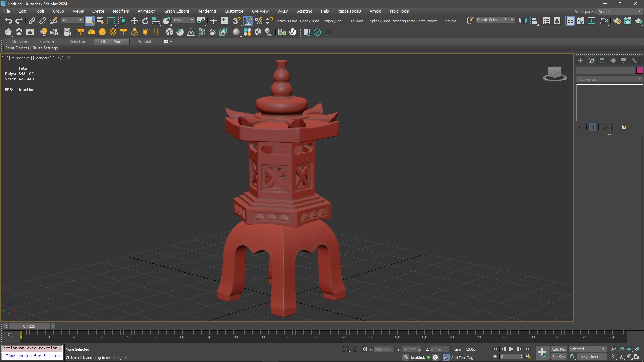Image resolution: width=644 pixels, height=362 pixels.
Task: Click the Set Key button
Action: (558, 357)
